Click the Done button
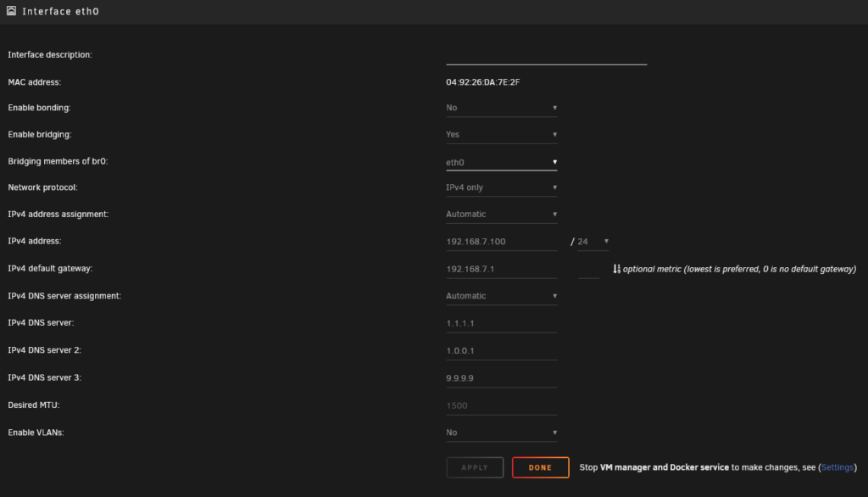Screen dimensions: 868x497 pos(540,467)
